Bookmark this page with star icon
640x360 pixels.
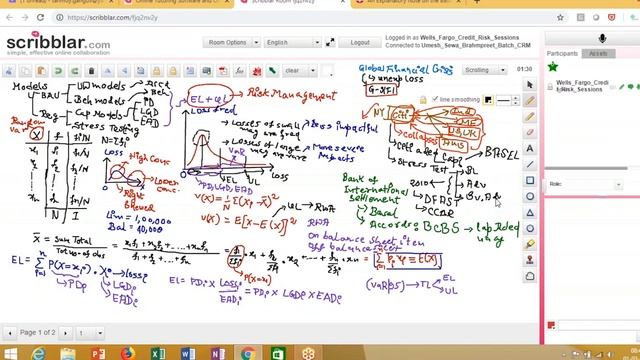point(560,18)
